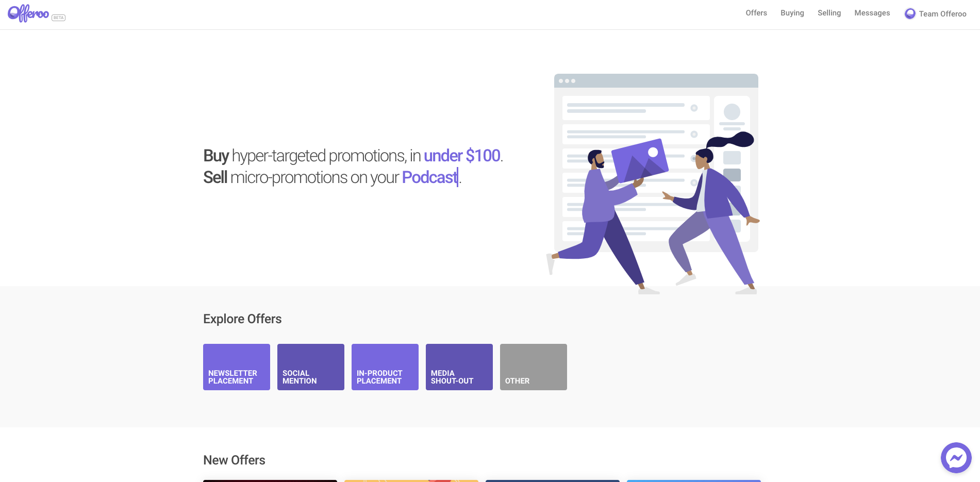
Task: Click the purple "under $100" text
Action: (x=462, y=156)
